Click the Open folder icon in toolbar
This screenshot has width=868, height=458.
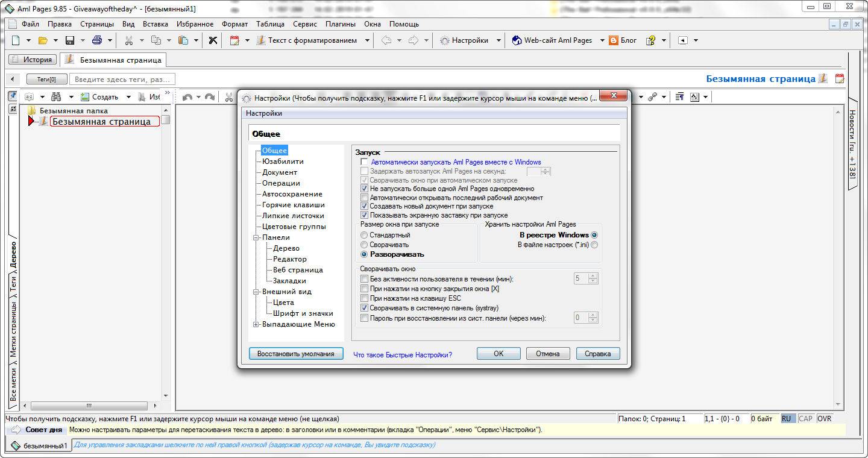coord(43,40)
